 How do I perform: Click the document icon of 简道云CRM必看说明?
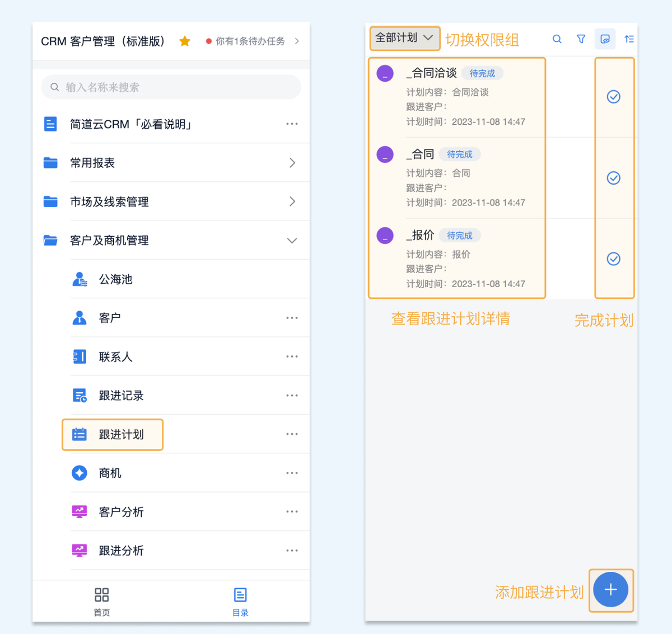pos(50,124)
